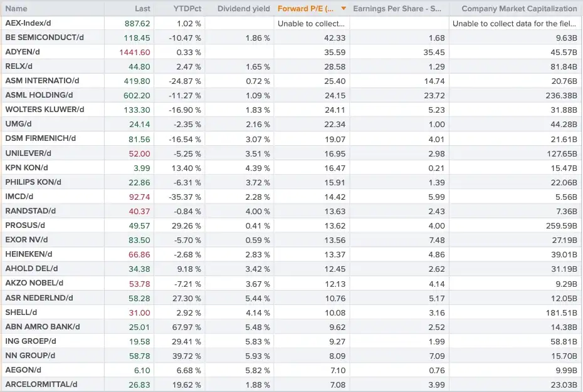
Task: Click ASM INTERNATIO EPS value 14.74
Action: pyautogui.click(x=434, y=81)
